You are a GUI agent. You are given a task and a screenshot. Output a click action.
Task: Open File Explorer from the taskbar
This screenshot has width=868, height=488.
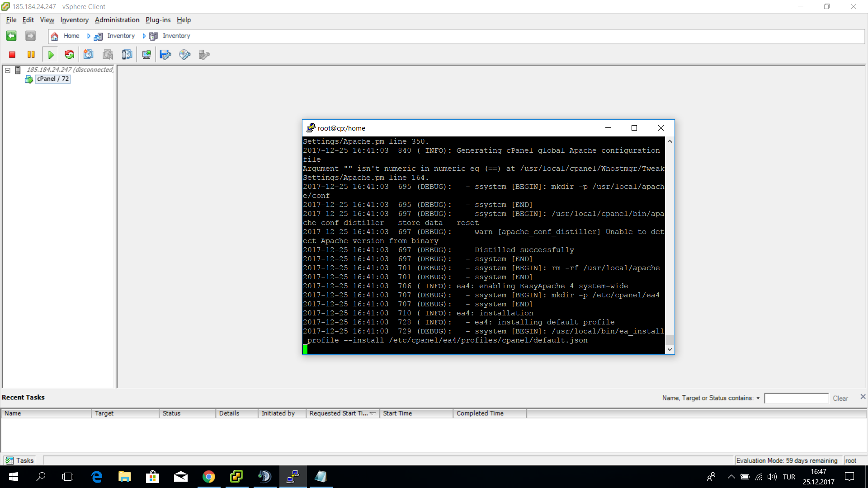(x=125, y=477)
